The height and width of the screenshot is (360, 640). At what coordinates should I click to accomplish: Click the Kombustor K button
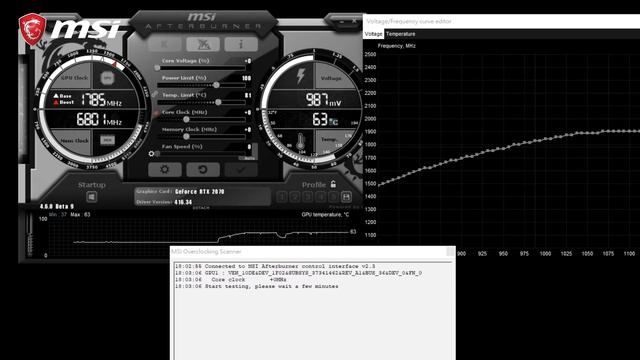164,44
